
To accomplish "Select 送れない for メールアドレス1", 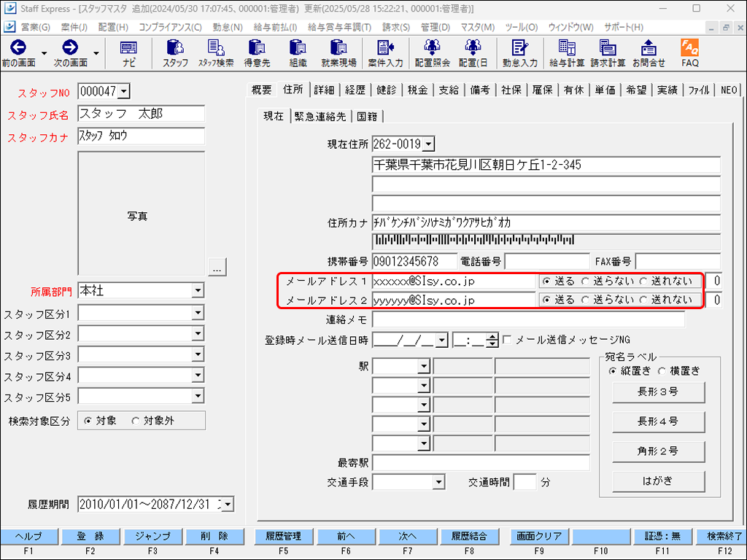I will tap(643, 281).
